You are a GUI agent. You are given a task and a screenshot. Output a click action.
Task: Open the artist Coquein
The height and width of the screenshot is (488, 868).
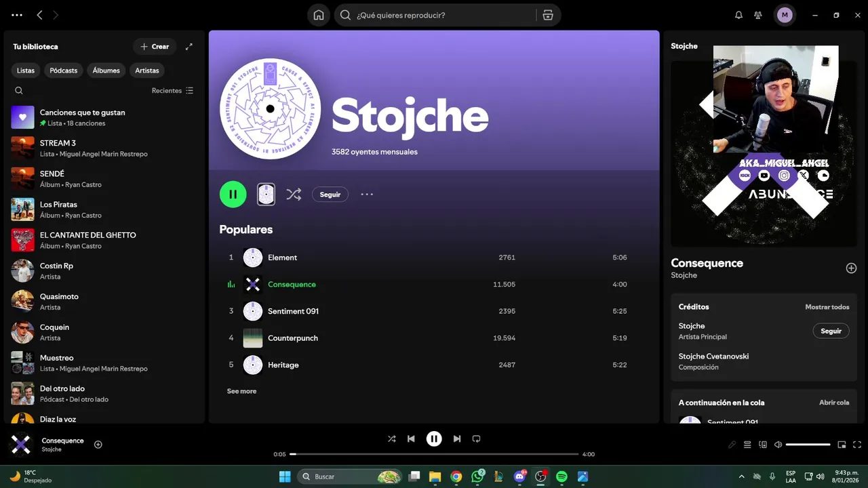point(105,332)
